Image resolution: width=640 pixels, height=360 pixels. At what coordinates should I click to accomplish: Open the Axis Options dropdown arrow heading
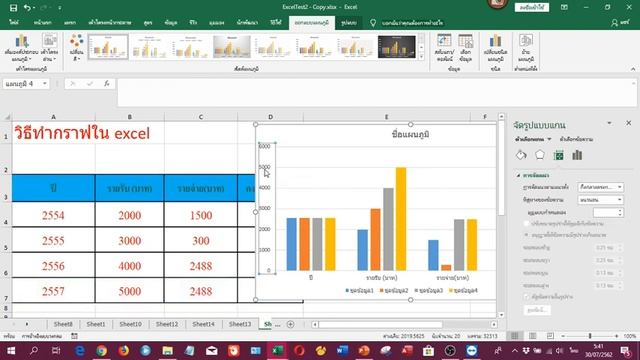click(x=549, y=139)
